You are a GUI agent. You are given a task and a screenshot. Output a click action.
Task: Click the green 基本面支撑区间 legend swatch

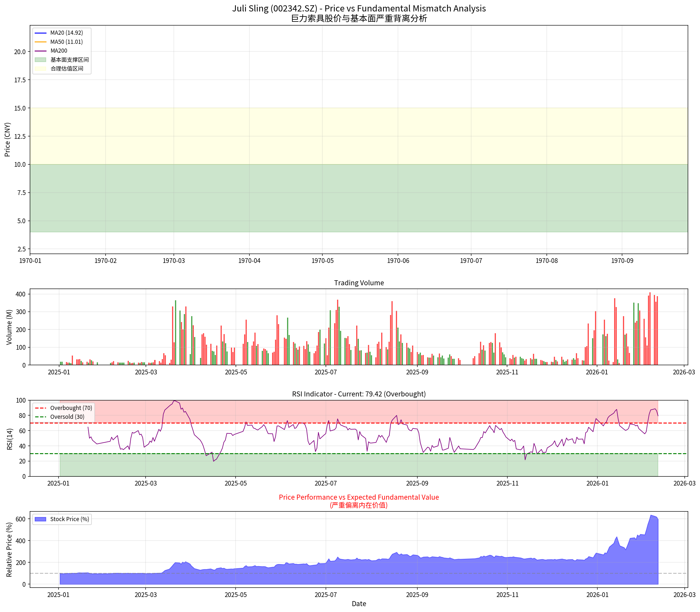(41, 60)
